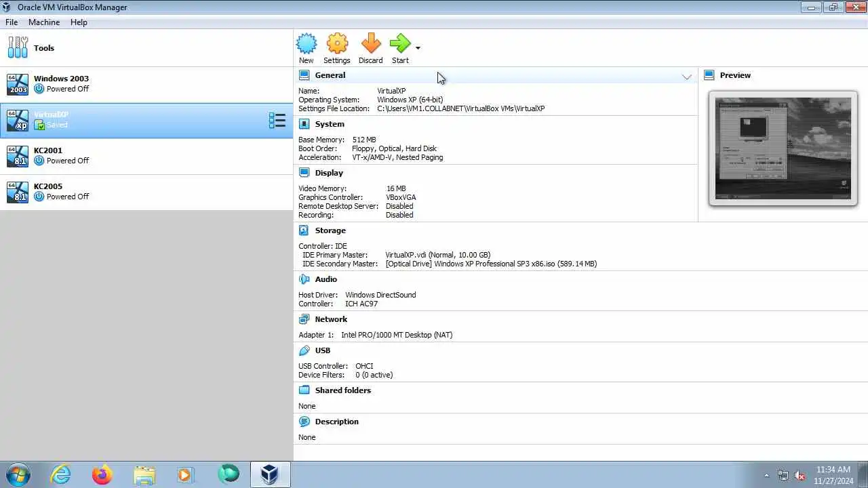The height and width of the screenshot is (488, 868).
Task: Click the Tools label in sidebar
Action: click(44, 48)
